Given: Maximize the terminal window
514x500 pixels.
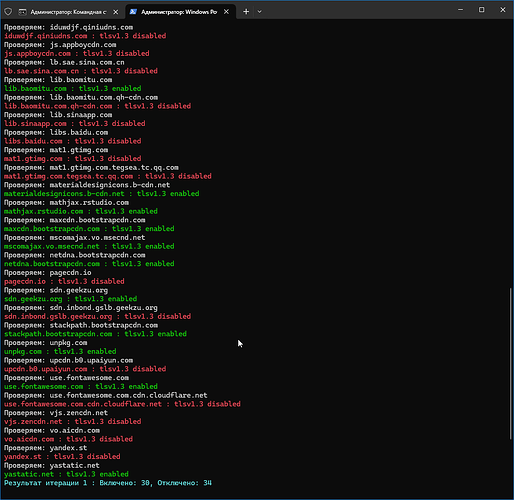Looking at the screenshot, I should click(482, 10).
